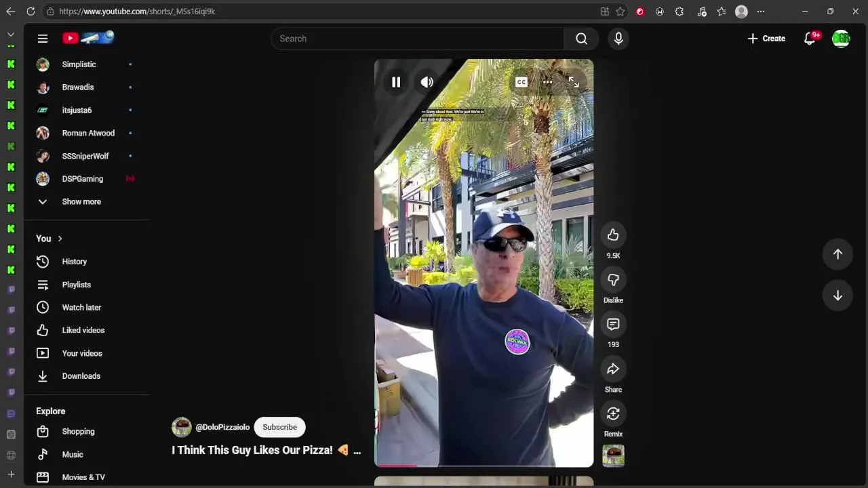Open the browser Favorites list
The width and height of the screenshot is (868, 488).
(x=722, y=12)
